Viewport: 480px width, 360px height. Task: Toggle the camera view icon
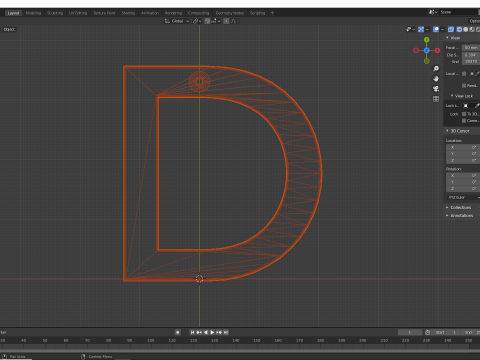click(x=436, y=89)
